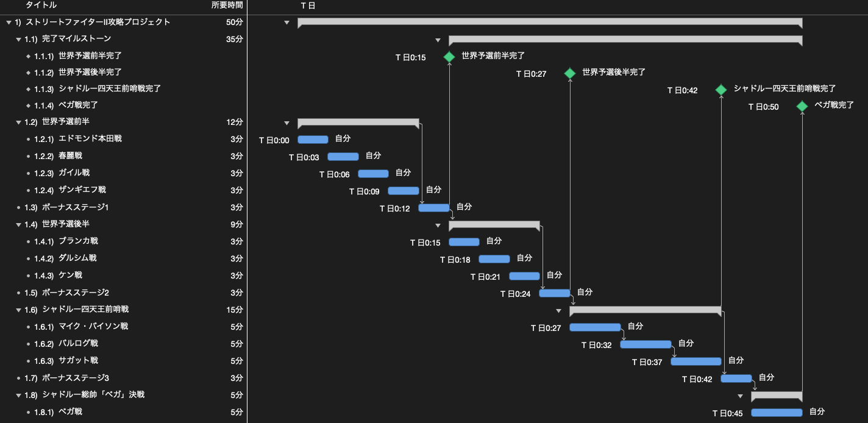
Task: Select the task bar starting at T日0:27
Action: coord(595,327)
